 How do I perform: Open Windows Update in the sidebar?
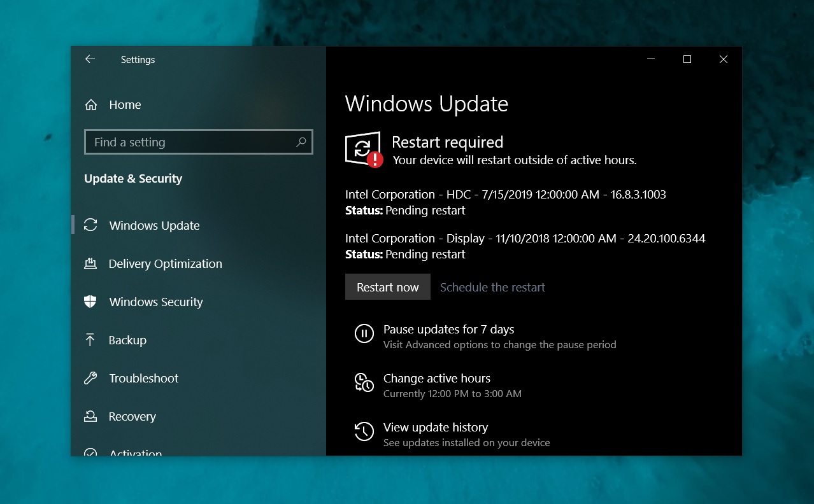(x=154, y=225)
